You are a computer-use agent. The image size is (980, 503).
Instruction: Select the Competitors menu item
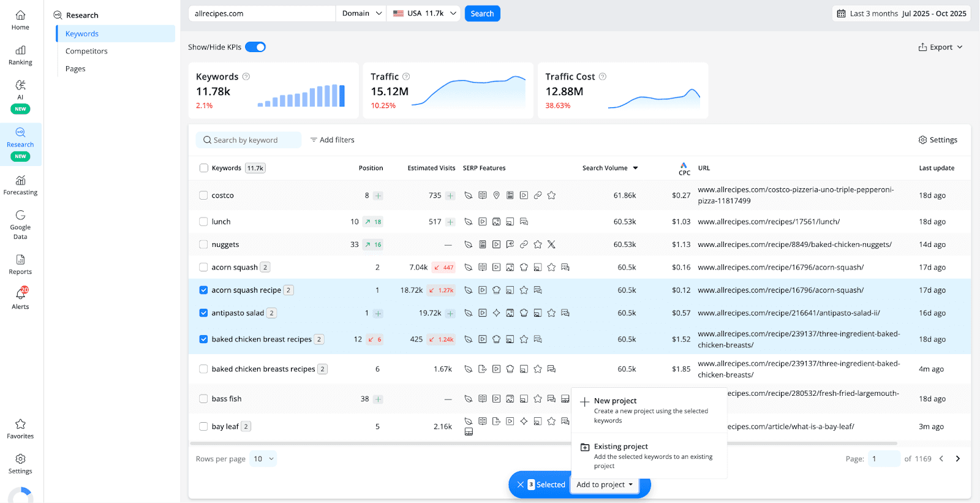(x=86, y=51)
